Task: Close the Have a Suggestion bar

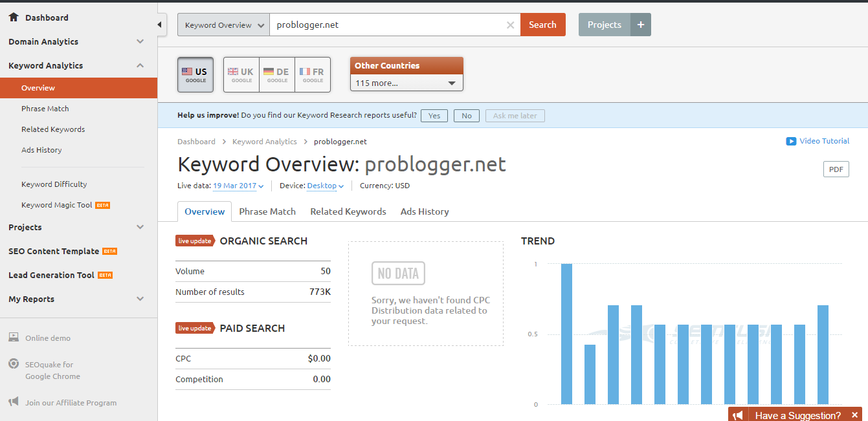Action: point(855,415)
